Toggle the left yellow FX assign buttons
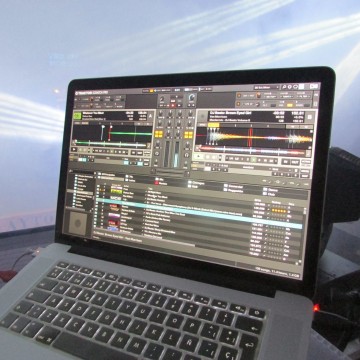Image resolution: width=360 pixels, height=360 pixels. (x=159, y=134)
